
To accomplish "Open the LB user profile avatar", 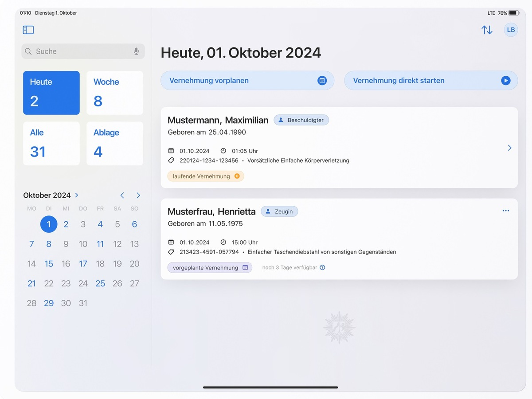I will click(511, 30).
